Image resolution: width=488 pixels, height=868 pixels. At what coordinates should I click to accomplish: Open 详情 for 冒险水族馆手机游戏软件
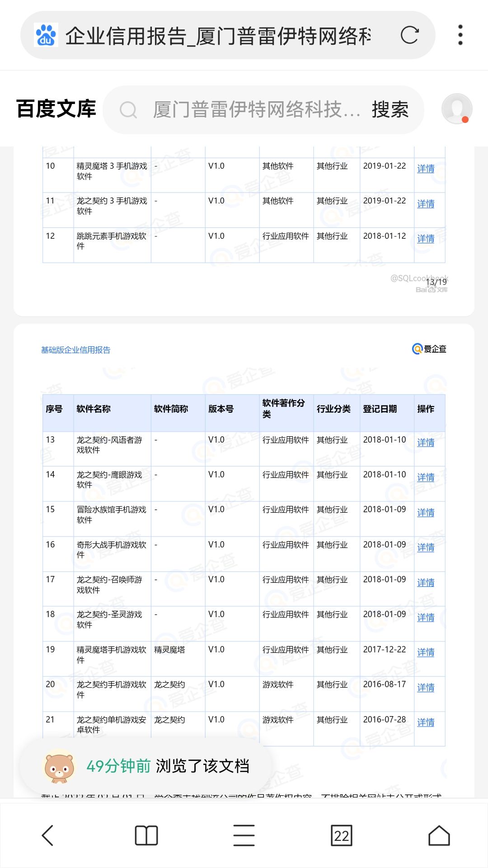point(426,513)
